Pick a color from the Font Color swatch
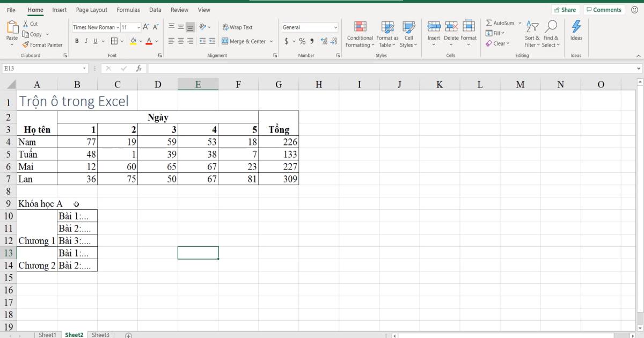Image resolution: width=644 pixels, height=338 pixels. point(148,41)
